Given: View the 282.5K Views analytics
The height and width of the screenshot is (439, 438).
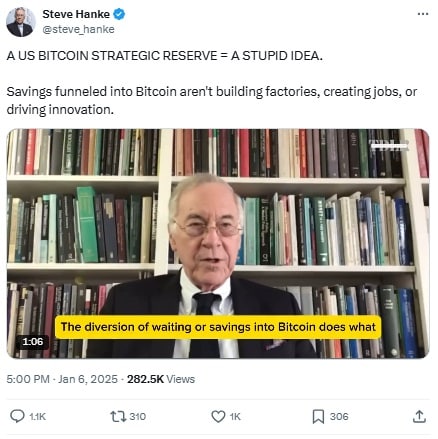Looking at the screenshot, I should (161, 379).
